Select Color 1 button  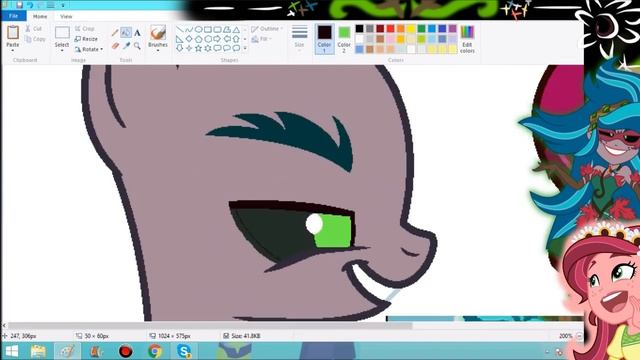(324, 39)
